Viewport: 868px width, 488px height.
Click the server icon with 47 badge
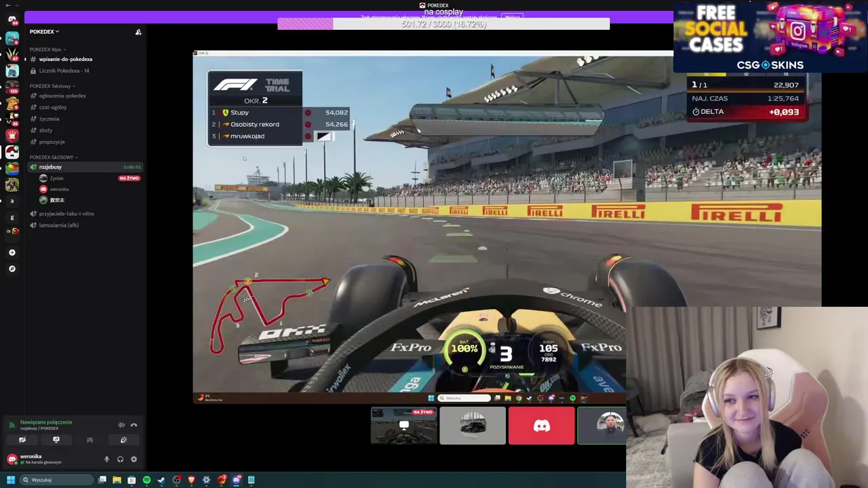(12, 54)
